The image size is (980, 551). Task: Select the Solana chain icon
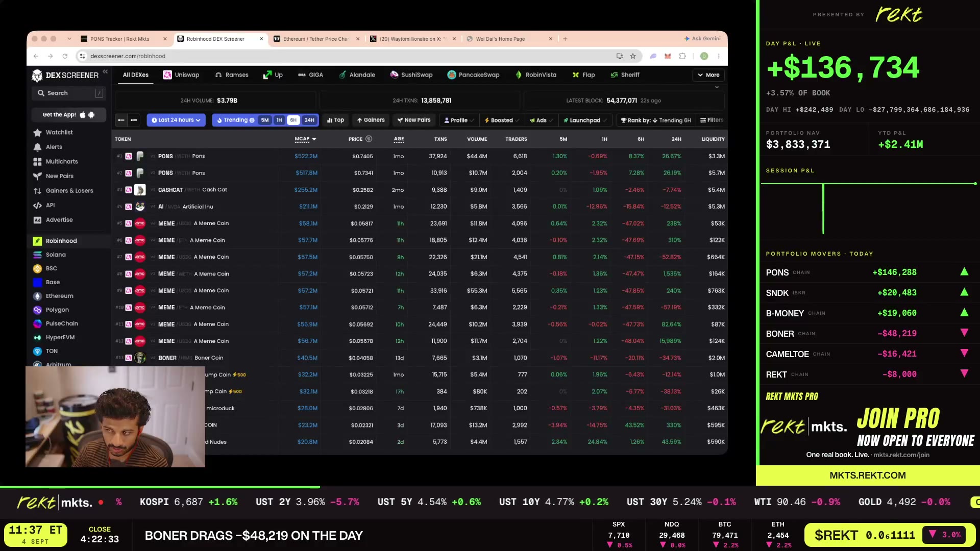37,255
